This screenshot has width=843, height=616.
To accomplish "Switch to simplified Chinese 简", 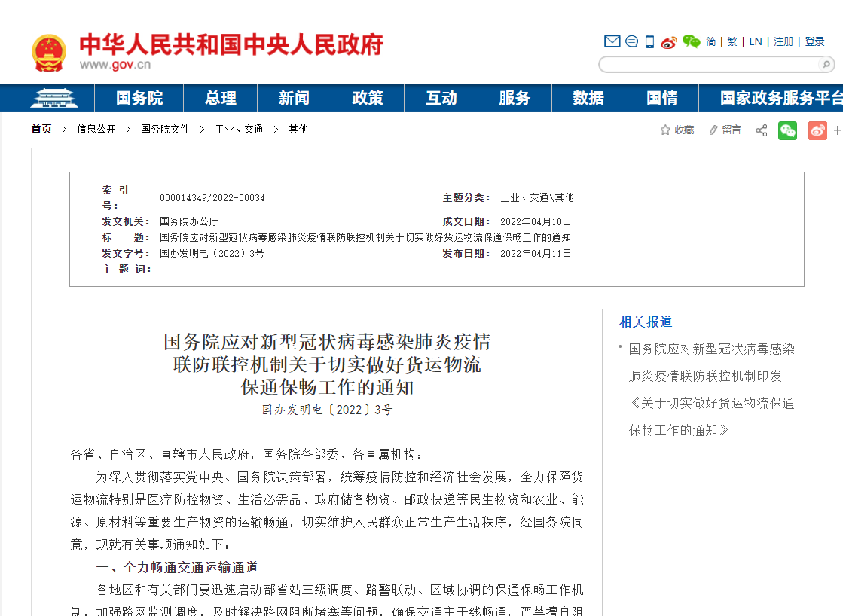I will 710,41.
